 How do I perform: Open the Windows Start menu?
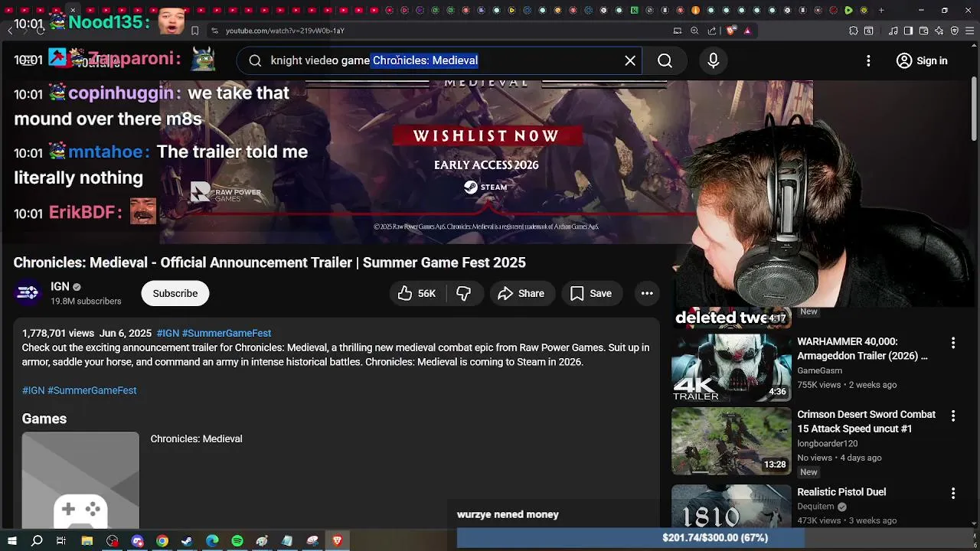pyautogui.click(x=11, y=541)
